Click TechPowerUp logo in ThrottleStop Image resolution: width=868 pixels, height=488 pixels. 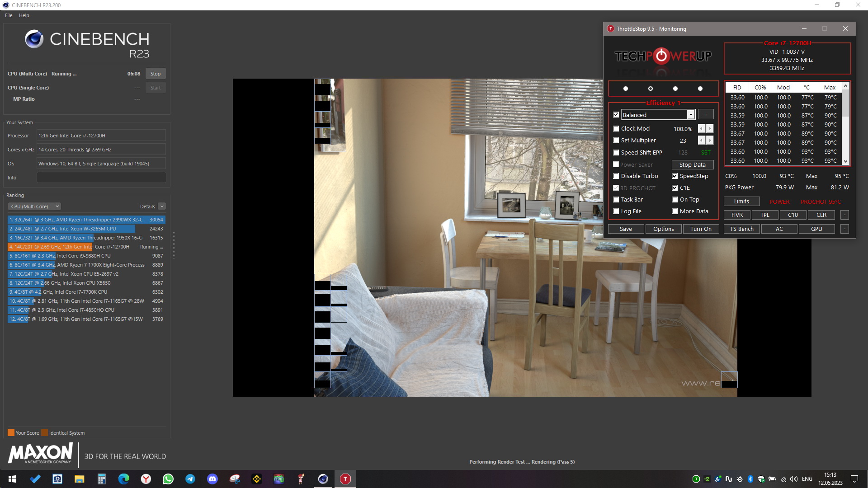663,56
